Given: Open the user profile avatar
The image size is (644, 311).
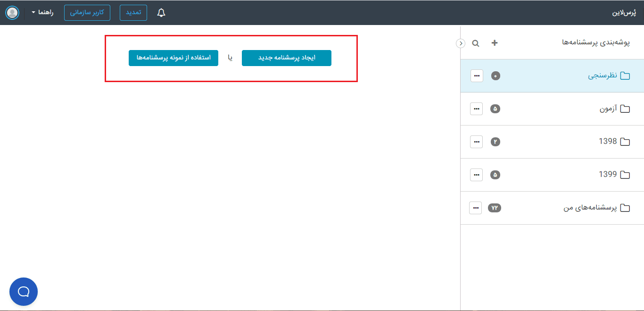Looking at the screenshot, I should point(12,13).
